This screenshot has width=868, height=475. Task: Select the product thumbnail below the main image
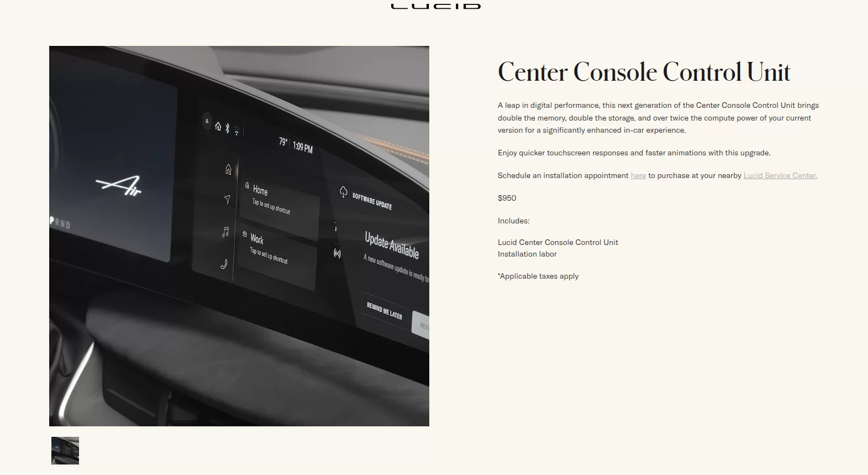click(x=65, y=451)
